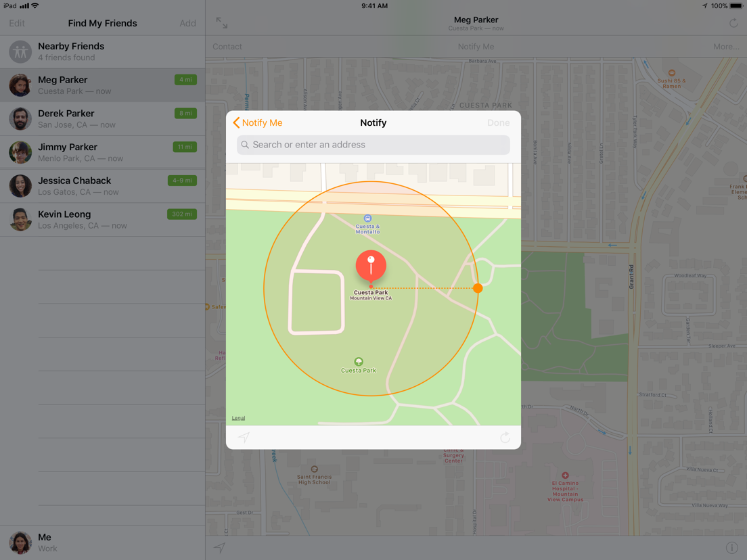Select Derek Parker in friends list
747x560 pixels.
[102, 119]
